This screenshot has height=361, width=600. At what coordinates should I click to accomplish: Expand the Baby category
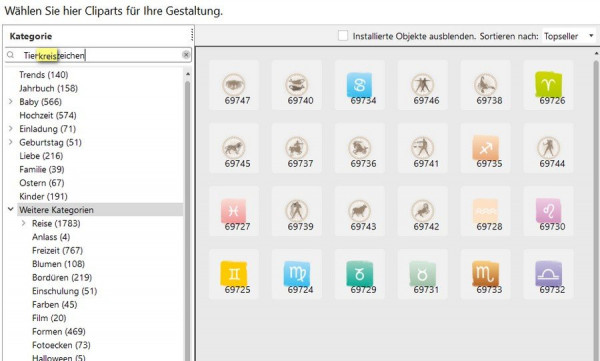tap(11, 101)
